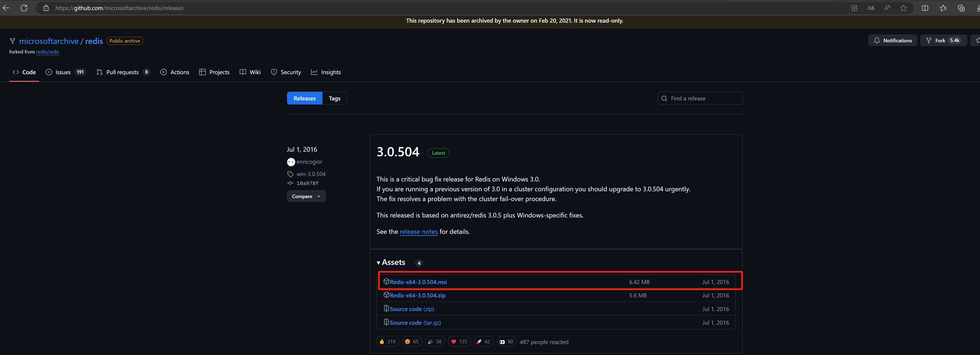Open the Pull requests tab

[x=123, y=72]
